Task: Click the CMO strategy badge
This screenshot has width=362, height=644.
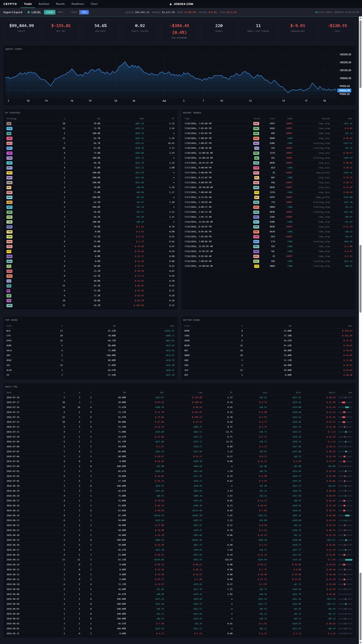Action: [x=9, y=300]
